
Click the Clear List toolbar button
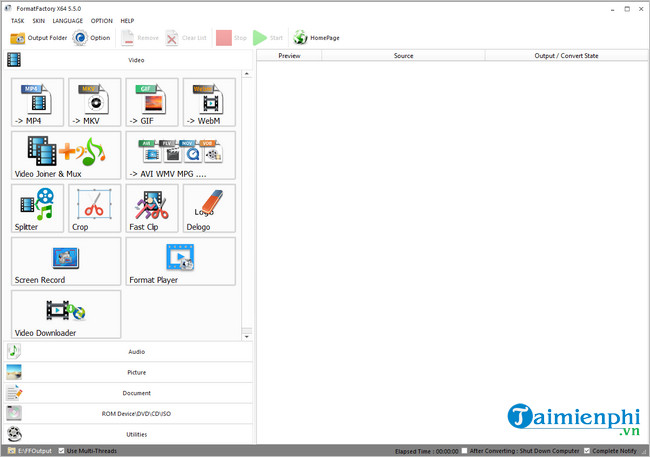pos(186,38)
